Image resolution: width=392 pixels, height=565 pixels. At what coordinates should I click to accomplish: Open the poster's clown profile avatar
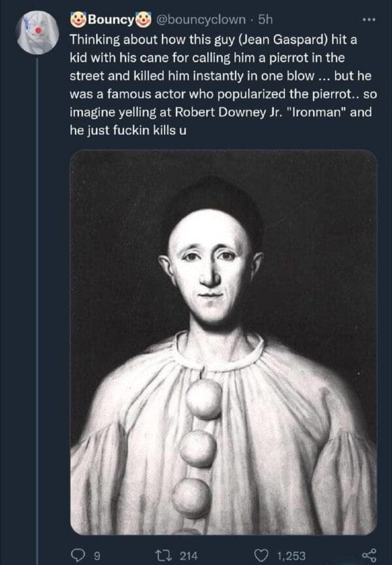tap(37, 32)
